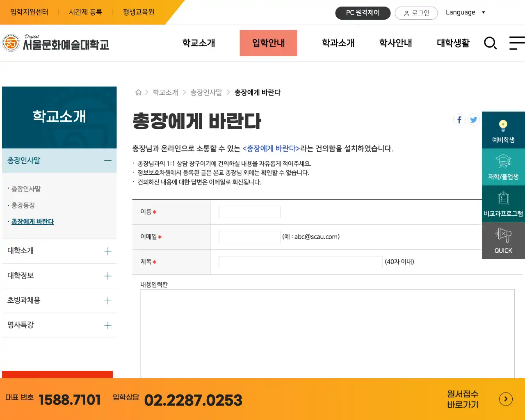Screen dimensions: 525x420
Task: Click the 원서접수 바로가기 text
Action: (x=463, y=399)
